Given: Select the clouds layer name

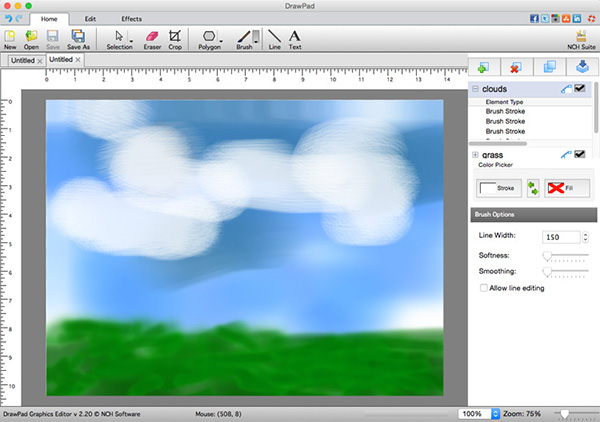Looking at the screenshot, I should [x=494, y=89].
